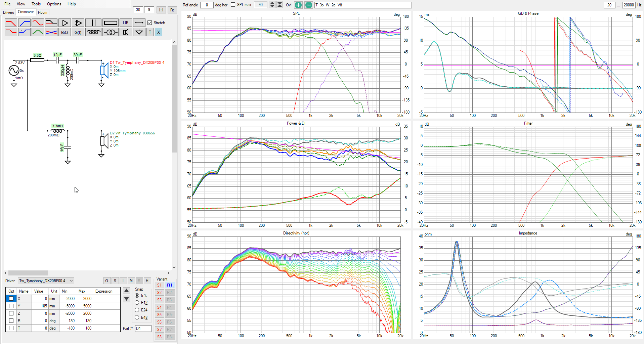Select the Crossover tab
This screenshot has width=644, height=344.
point(26,12)
